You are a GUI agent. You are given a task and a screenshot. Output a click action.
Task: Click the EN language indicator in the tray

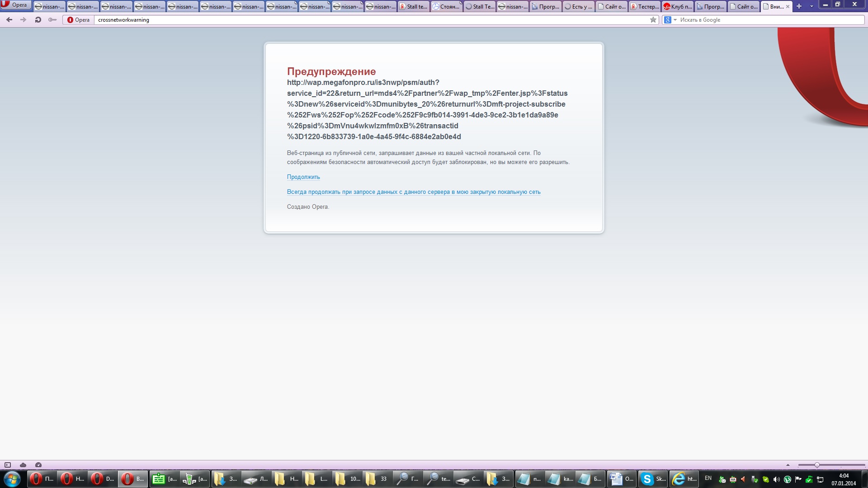pyautogui.click(x=708, y=478)
